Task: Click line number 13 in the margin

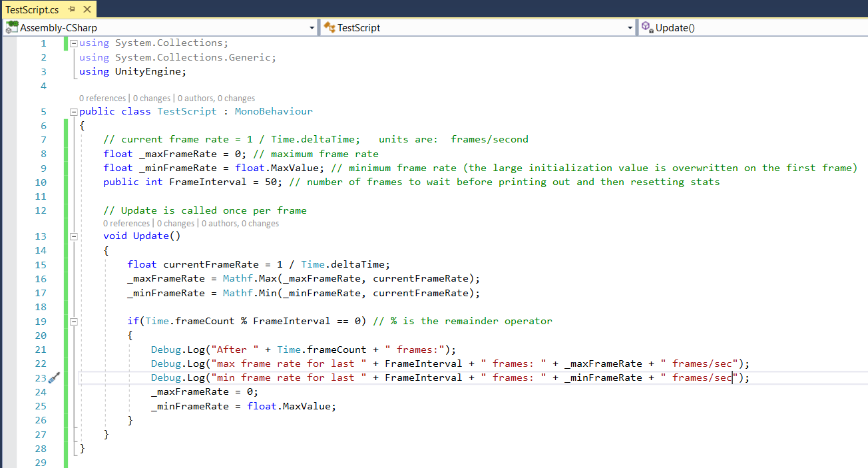Action: click(41, 236)
